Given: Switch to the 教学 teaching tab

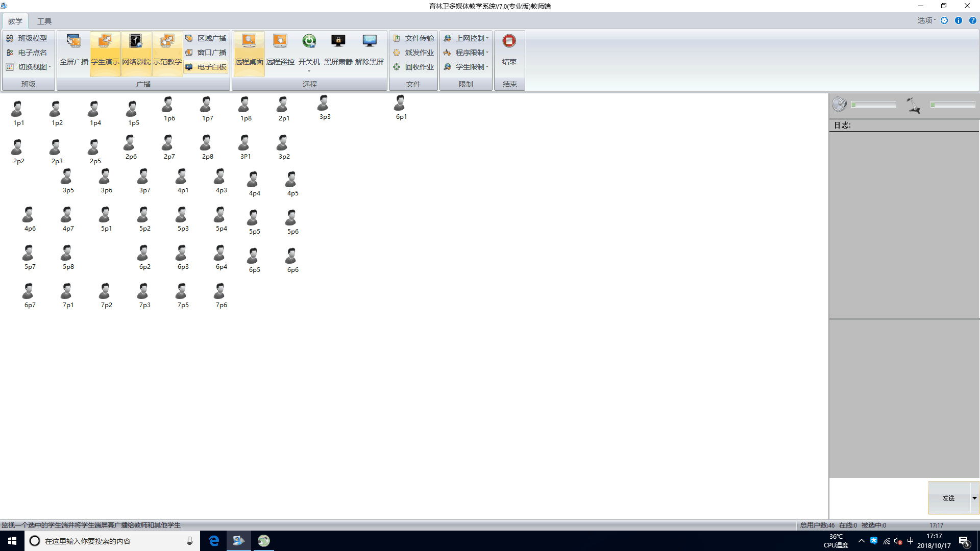Looking at the screenshot, I should [x=15, y=21].
